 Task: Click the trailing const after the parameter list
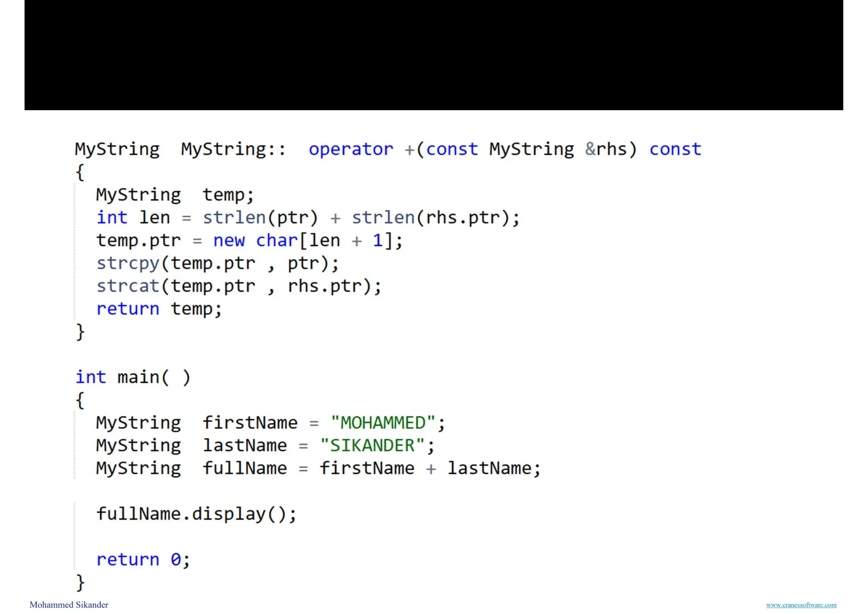(x=675, y=149)
